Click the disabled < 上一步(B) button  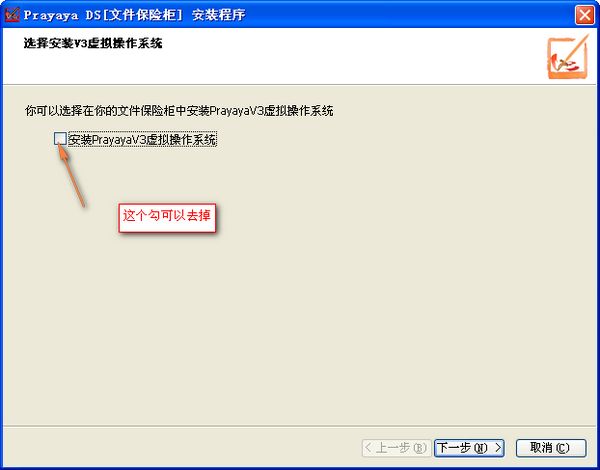[x=396, y=448]
